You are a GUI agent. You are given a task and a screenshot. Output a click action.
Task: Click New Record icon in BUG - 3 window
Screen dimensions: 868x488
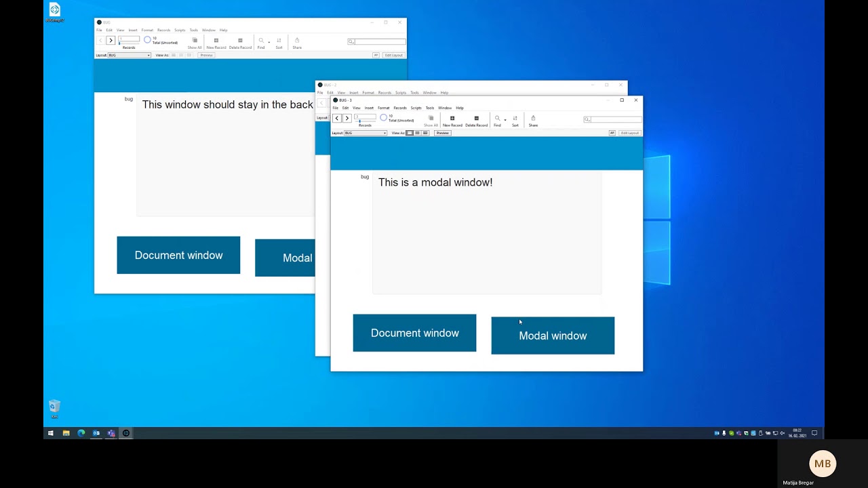pos(452,118)
